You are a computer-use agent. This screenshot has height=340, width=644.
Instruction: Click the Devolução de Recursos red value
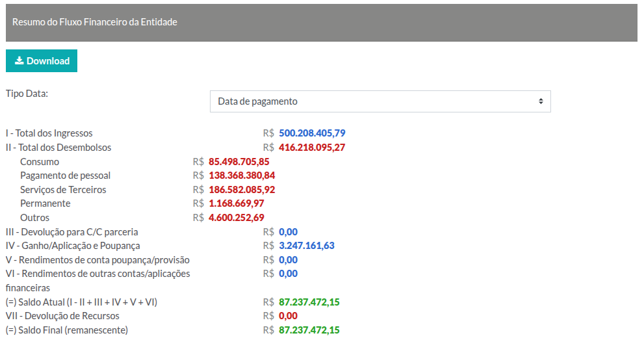[x=288, y=316]
